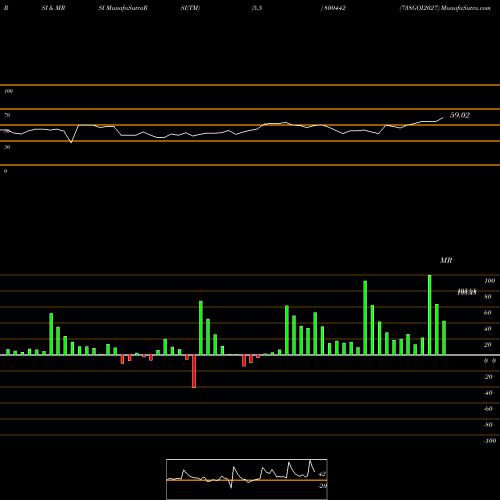Click the SI(TM) header text
Viewport: 500px width, 500px height.
click(190, 8)
